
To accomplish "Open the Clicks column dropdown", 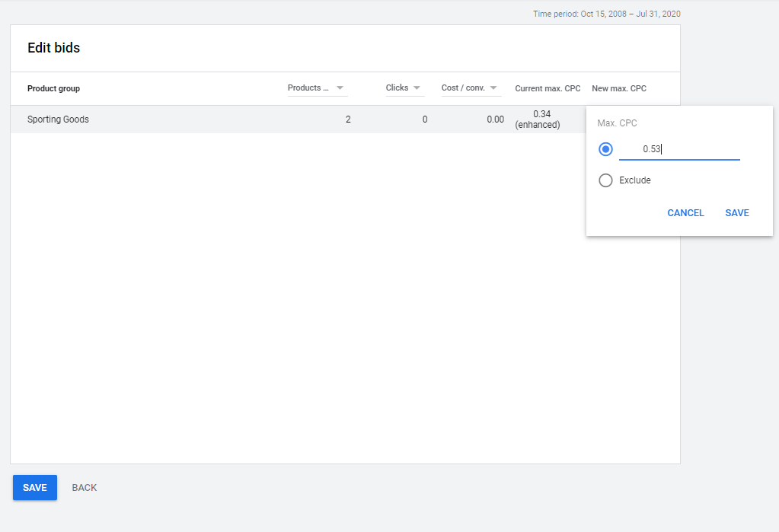I will point(405,88).
